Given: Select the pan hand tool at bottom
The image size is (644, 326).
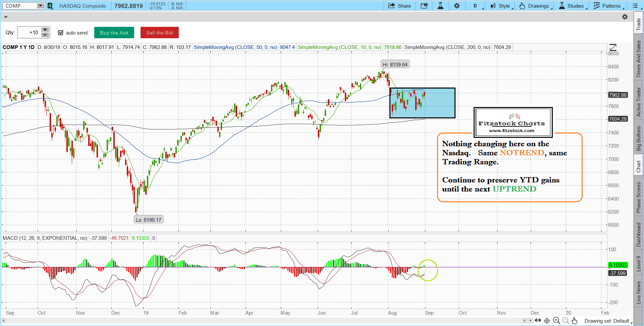Looking at the screenshot, I should [x=575, y=321].
